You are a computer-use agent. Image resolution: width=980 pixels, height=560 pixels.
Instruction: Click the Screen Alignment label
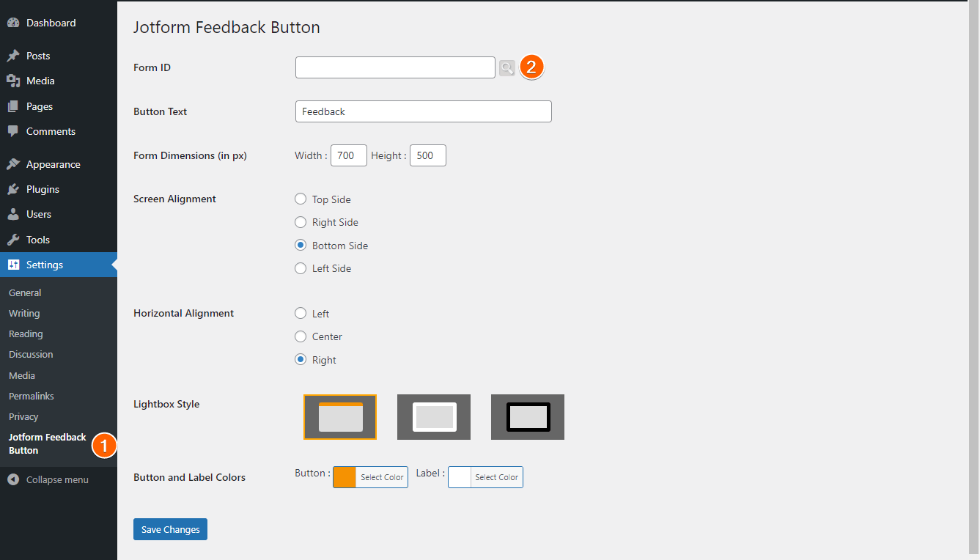click(174, 199)
